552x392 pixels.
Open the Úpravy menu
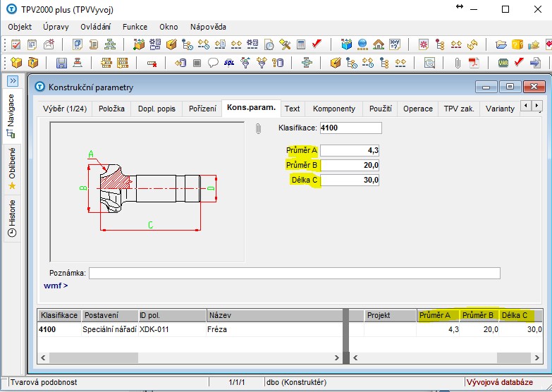[56, 27]
